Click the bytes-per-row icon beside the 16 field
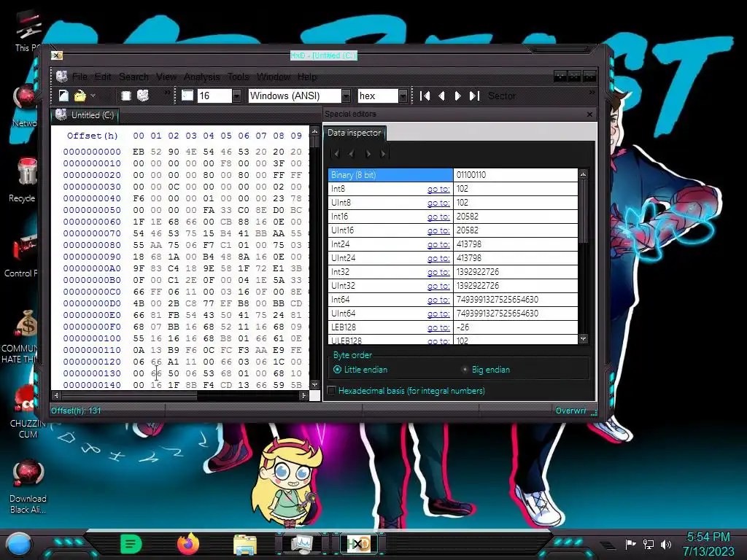747x560 pixels. (187, 96)
